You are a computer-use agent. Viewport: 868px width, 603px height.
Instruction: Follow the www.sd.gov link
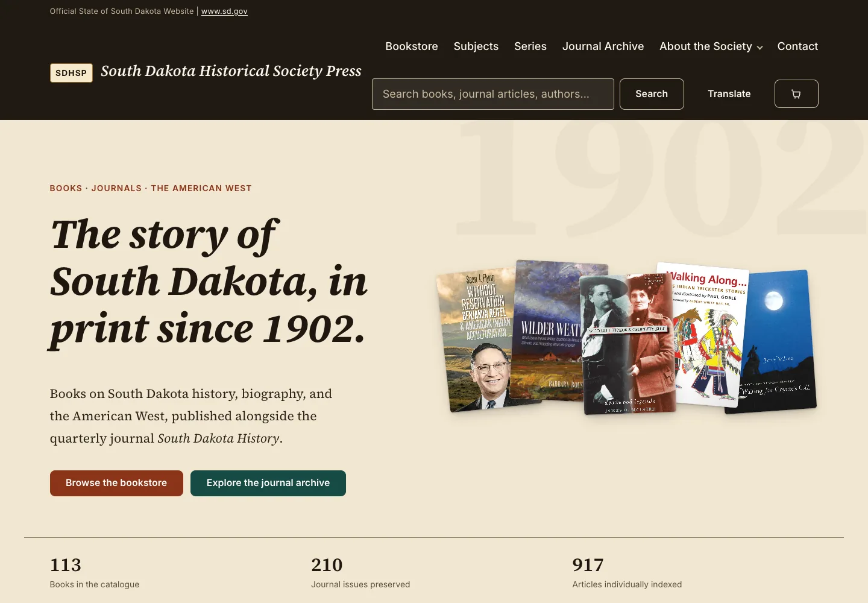[x=224, y=11]
